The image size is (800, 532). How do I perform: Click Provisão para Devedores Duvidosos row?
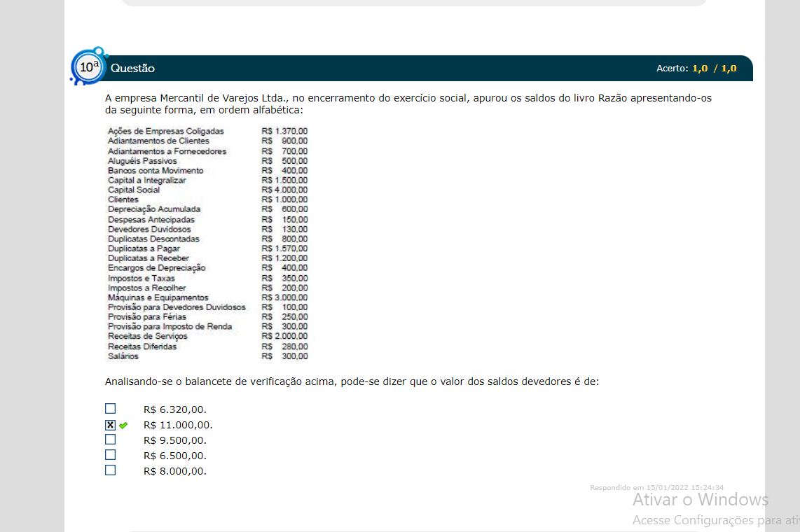207,307
